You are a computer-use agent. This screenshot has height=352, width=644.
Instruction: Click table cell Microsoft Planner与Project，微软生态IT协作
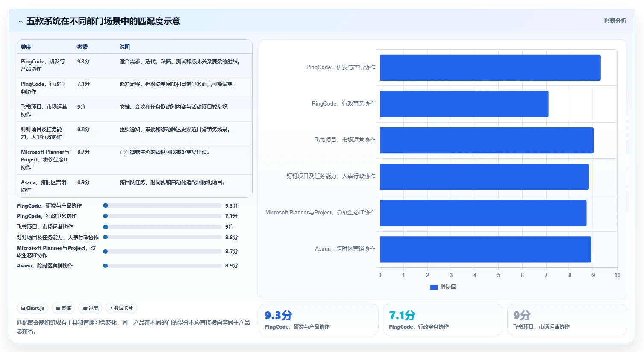click(45, 159)
